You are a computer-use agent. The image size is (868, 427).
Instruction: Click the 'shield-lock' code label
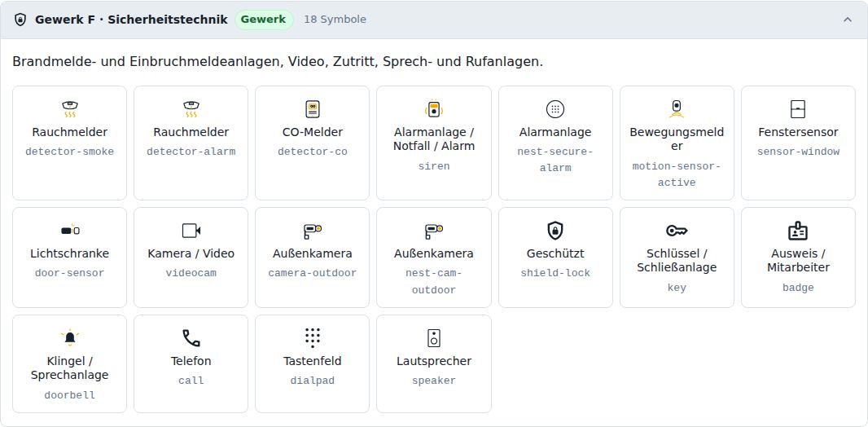[555, 273]
